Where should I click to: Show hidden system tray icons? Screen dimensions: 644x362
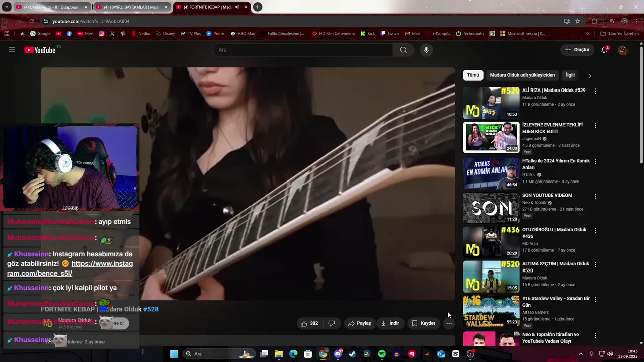(580, 354)
